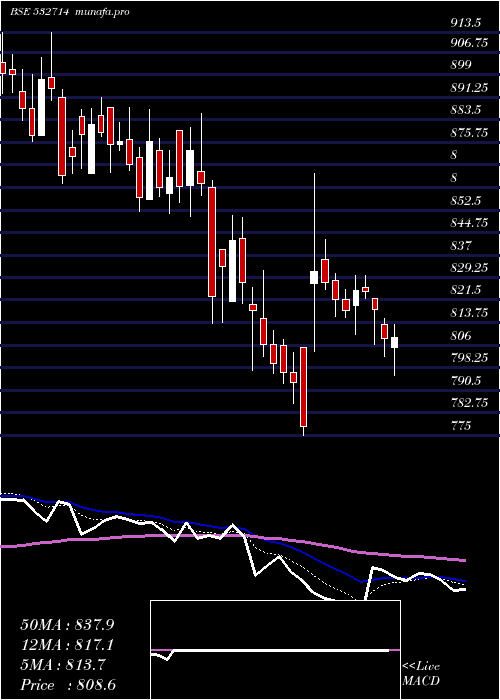
Task: Click the munafa.pro watermark text
Action: 102,12
